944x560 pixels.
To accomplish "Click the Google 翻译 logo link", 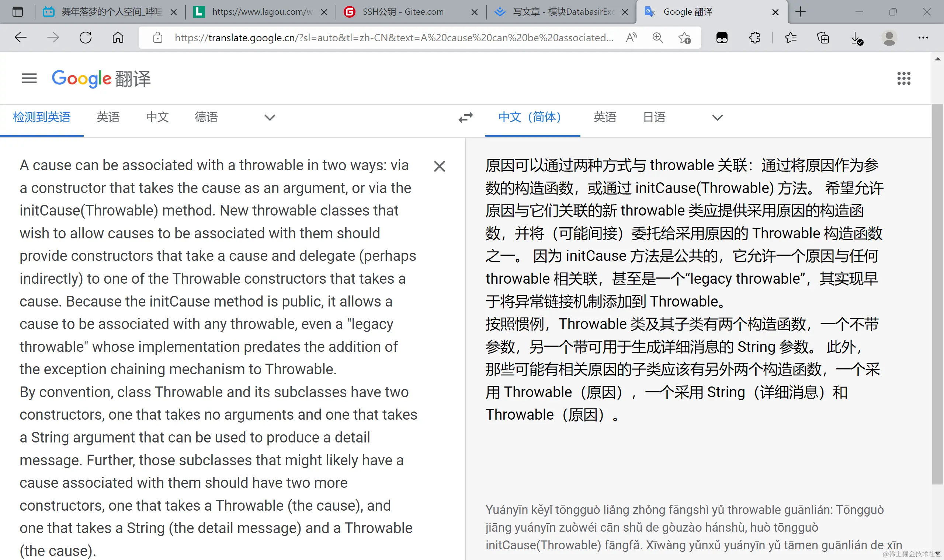I will pyautogui.click(x=101, y=78).
